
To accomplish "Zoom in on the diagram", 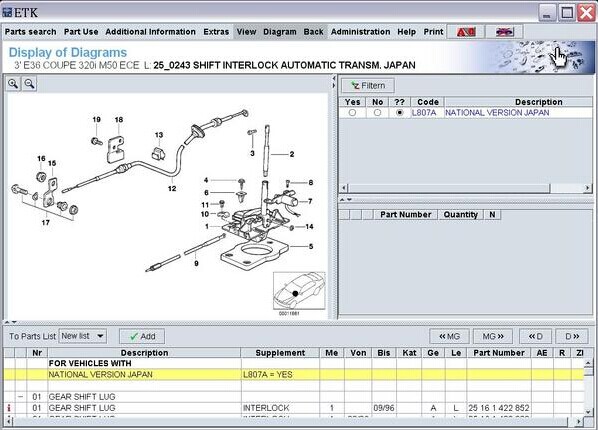I will click(13, 84).
